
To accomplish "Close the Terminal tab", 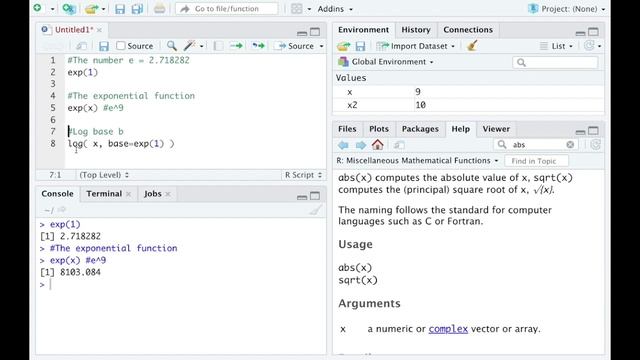I will (x=129, y=194).
